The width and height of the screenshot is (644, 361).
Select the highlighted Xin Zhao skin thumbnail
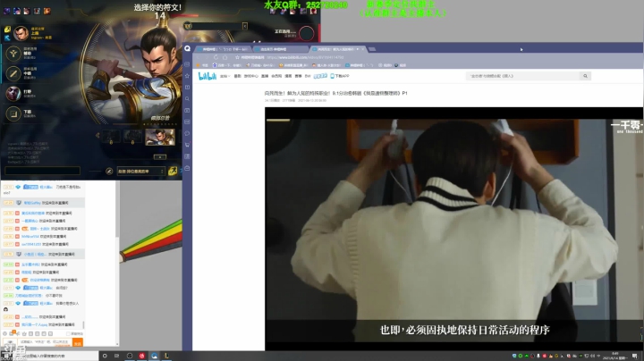click(x=160, y=137)
